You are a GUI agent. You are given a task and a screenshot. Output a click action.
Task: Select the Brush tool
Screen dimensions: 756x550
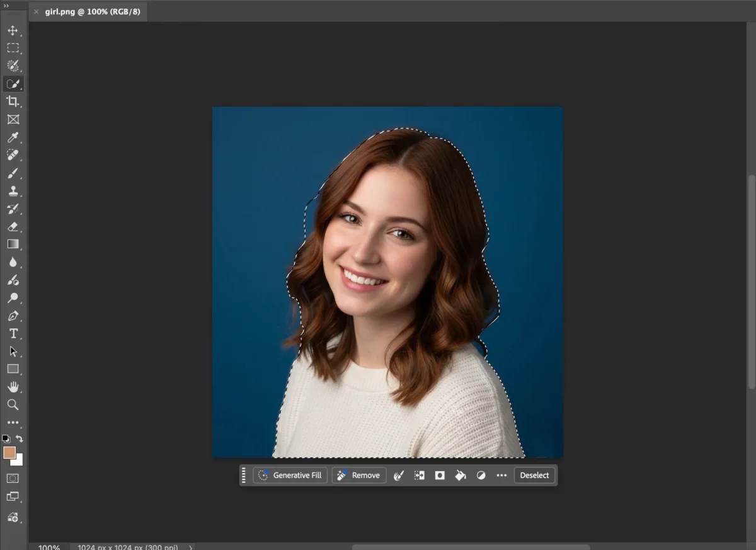coord(13,173)
